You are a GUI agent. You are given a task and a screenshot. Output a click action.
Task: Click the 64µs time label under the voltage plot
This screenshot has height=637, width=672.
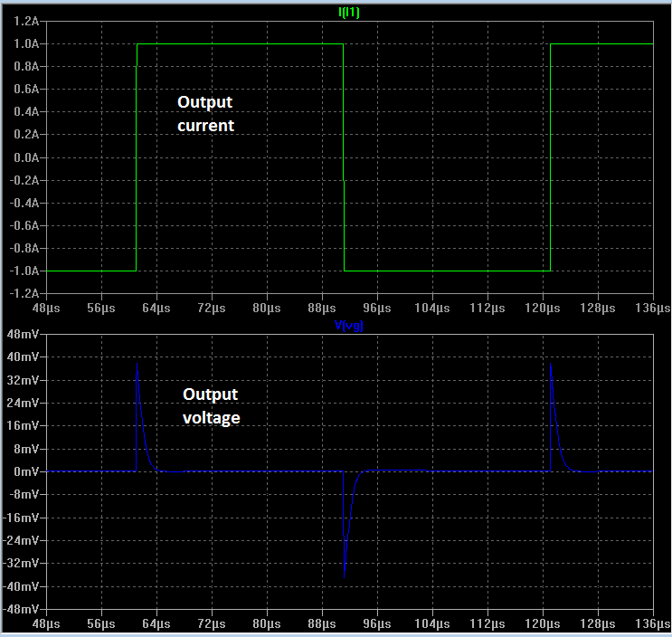coord(156,623)
